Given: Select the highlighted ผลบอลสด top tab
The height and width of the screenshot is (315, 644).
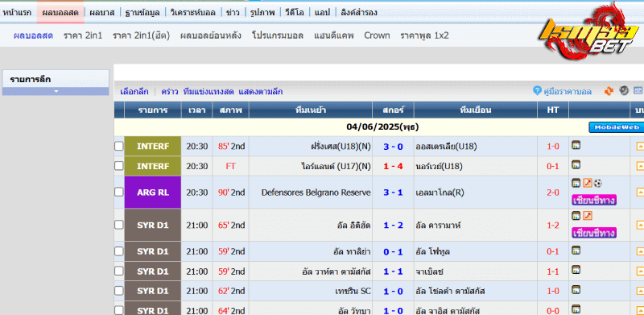Looking at the screenshot, I should (60, 12).
